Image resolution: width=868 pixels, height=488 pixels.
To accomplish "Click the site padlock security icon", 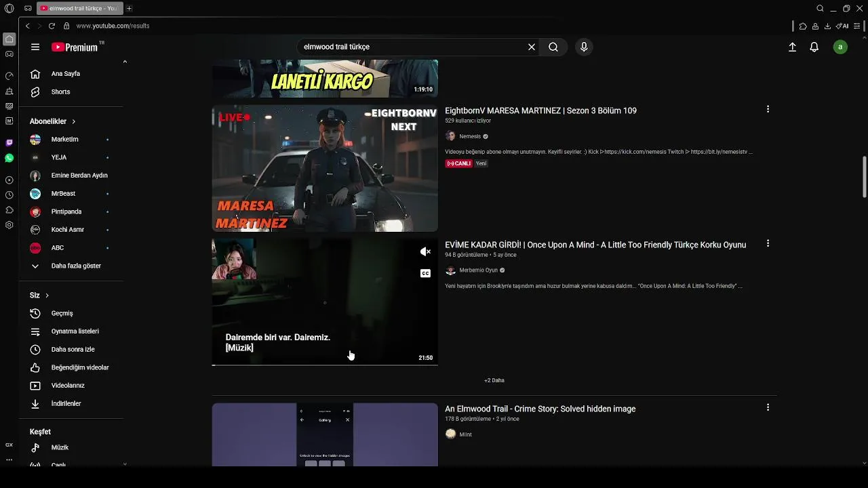I will coord(66,26).
